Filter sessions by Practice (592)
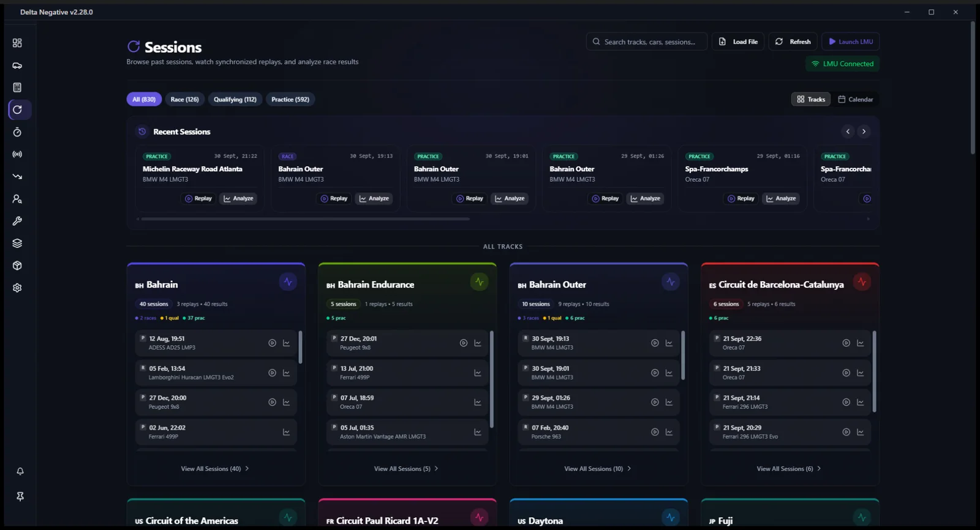Viewport: 980px width, 530px height. pyautogui.click(x=290, y=99)
